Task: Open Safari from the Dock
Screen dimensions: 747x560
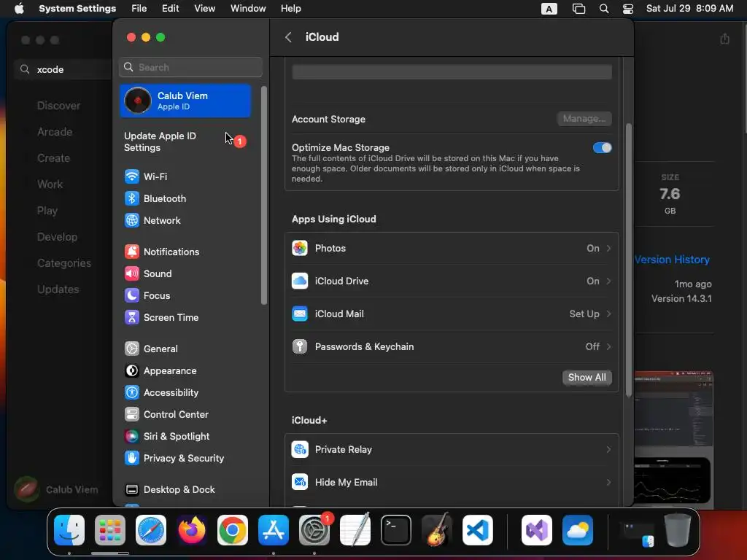Action: tap(151, 530)
